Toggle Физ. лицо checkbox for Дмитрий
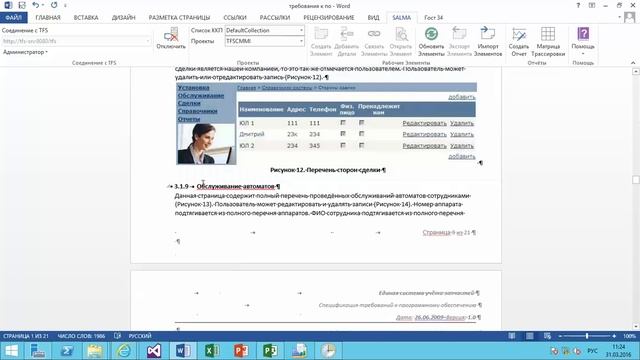The image size is (640, 360). [x=343, y=133]
